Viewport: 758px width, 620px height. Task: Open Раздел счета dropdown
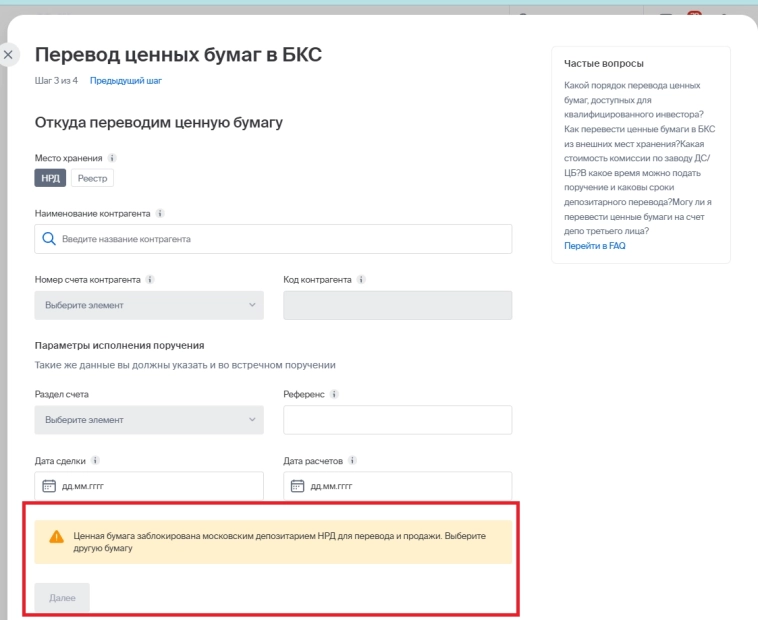point(149,419)
